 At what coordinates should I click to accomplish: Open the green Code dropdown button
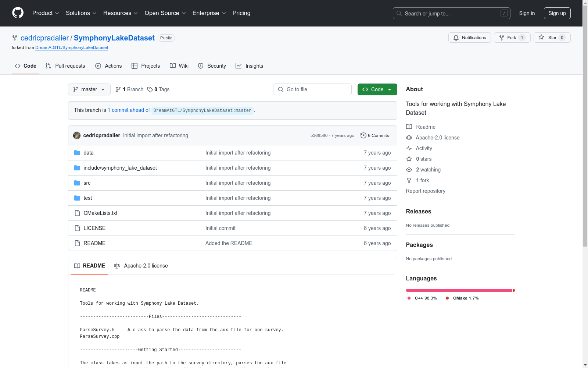(377, 89)
